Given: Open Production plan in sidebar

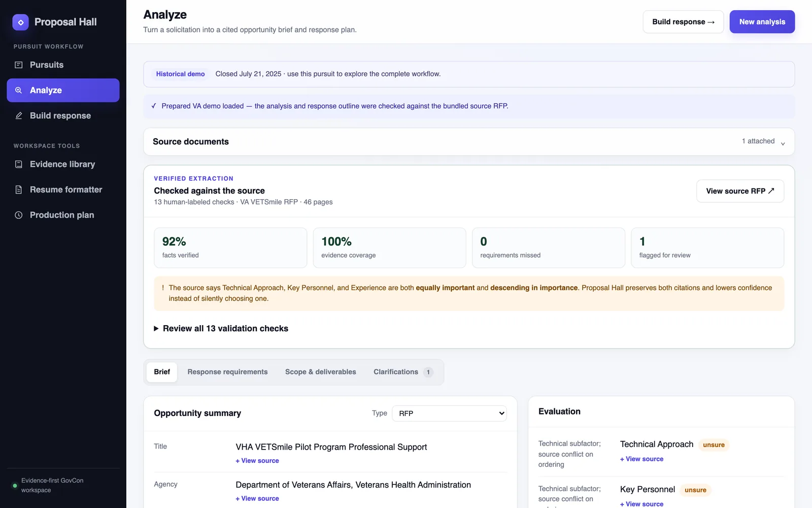Looking at the screenshot, I should click(x=63, y=215).
